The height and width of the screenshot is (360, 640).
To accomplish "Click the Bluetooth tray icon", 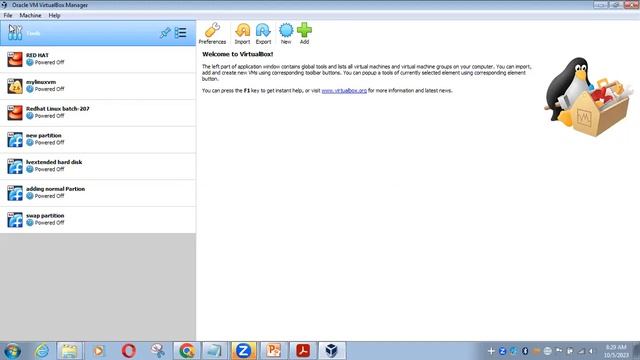I will 525,351.
